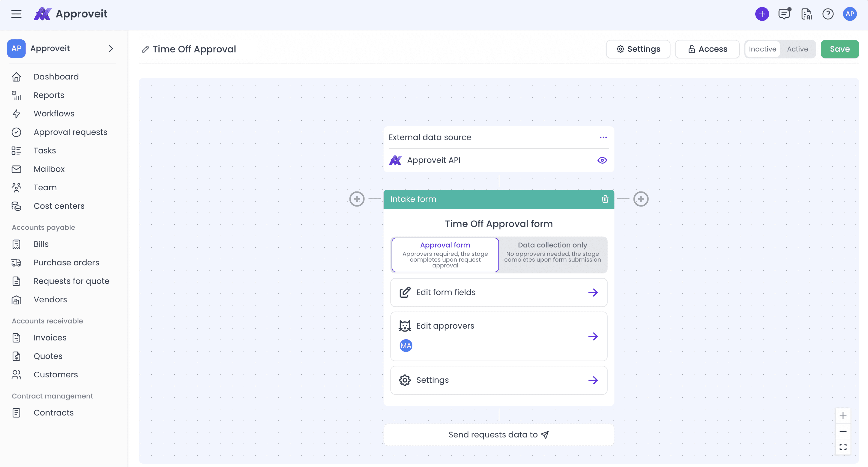Click Send requests data to
868x467 pixels.
[499, 435]
